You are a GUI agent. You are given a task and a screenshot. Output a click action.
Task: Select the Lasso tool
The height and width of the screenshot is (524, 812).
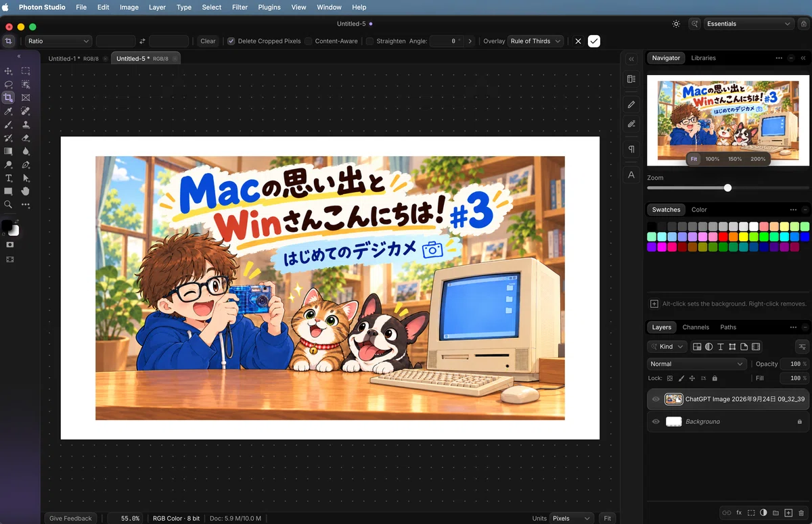pos(9,85)
